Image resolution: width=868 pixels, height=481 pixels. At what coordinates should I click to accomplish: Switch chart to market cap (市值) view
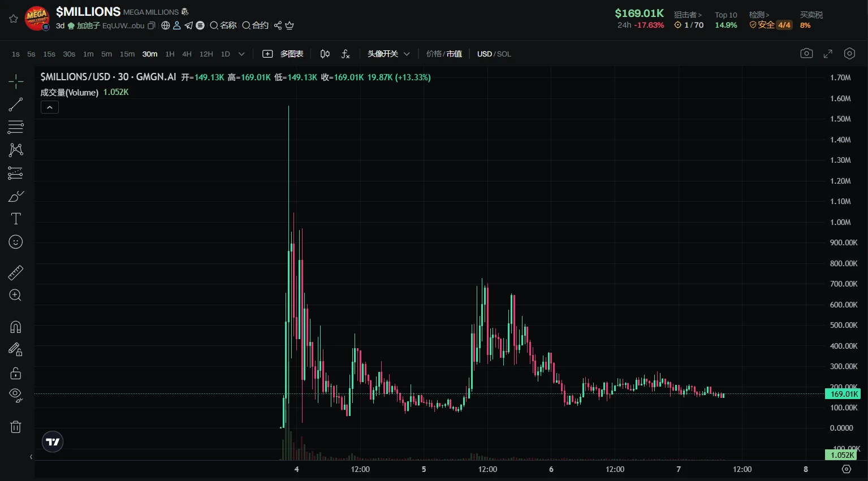pos(454,54)
